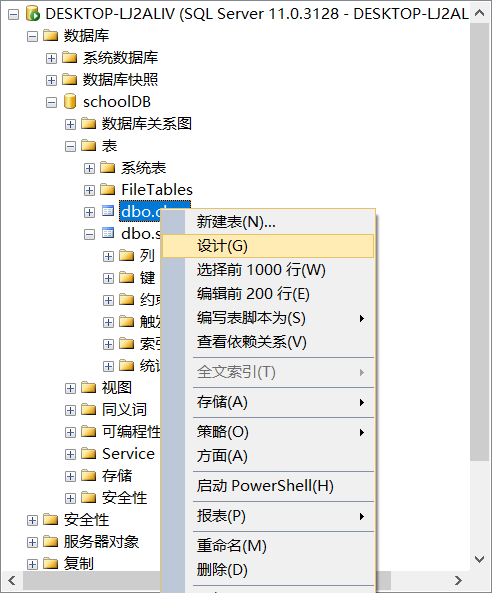The height and width of the screenshot is (593, 492).
Task: Click the schoolDB database cylinder icon
Action: click(x=70, y=101)
